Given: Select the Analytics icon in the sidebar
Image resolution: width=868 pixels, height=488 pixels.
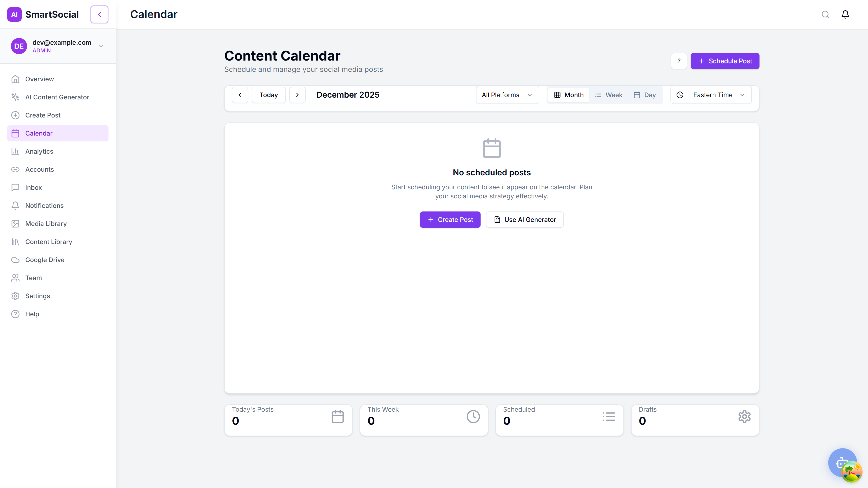Looking at the screenshot, I should (x=16, y=151).
